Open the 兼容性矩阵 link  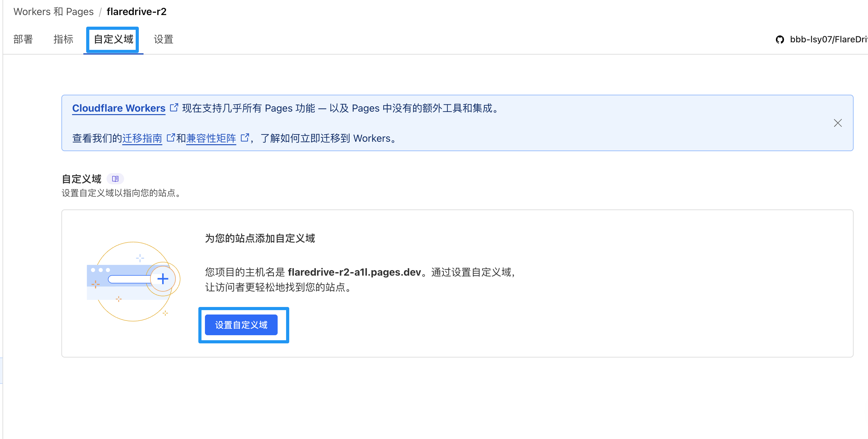point(211,138)
